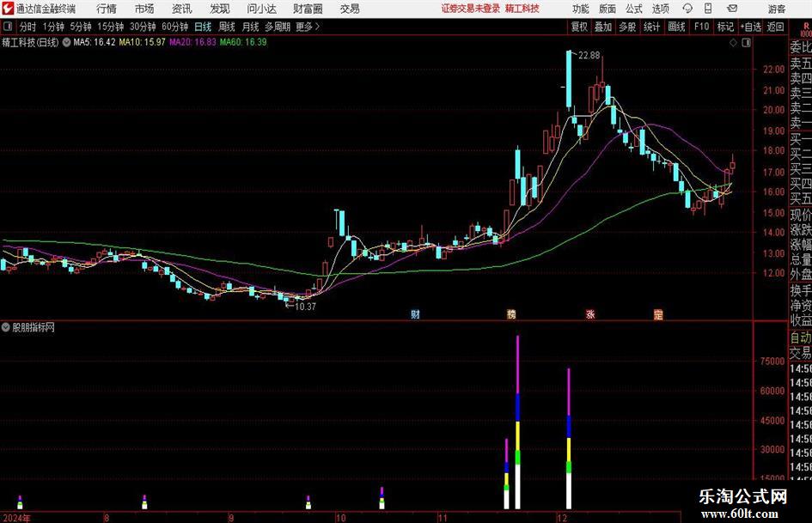Select the 30分钟 period
This screenshot has width=812, height=523.
point(143,27)
